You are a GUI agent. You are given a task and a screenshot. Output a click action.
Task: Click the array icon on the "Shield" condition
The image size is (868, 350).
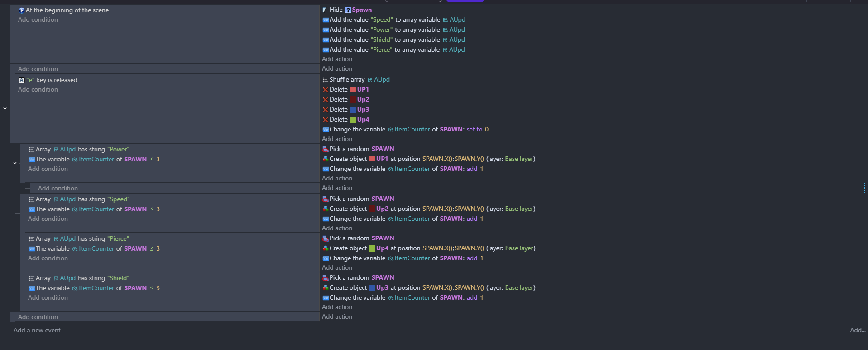click(32, 278)
